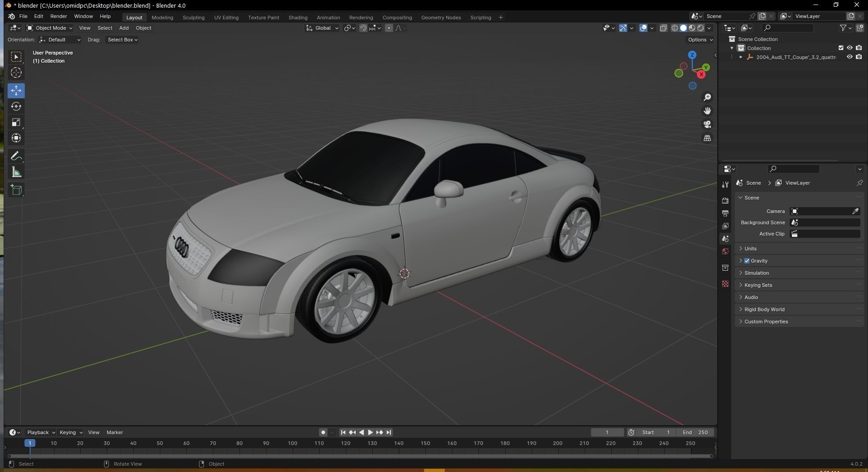Open the Options dropdown in viewport
This screenshot has width=868, height=472.
(701, 40)
